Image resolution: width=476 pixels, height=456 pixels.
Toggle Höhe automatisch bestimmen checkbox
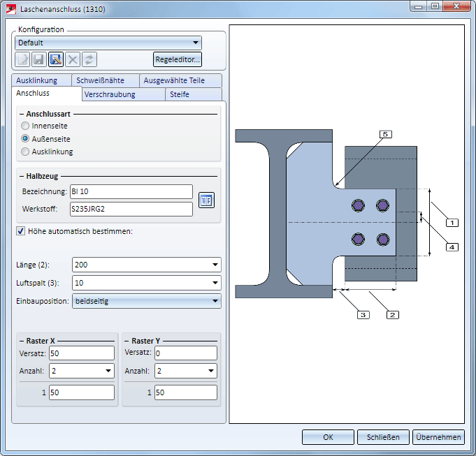(20, 231)
